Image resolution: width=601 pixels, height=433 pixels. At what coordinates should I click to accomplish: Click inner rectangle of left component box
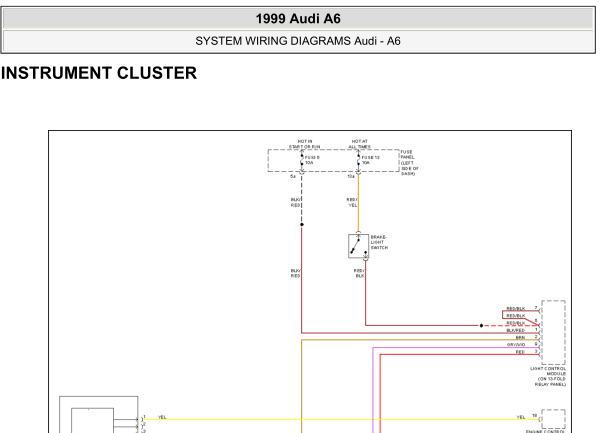[92, 420]
